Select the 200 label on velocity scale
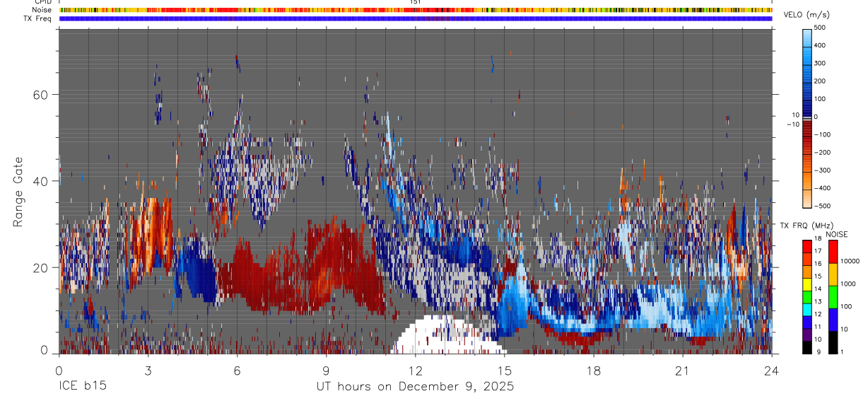 [821, 81]
